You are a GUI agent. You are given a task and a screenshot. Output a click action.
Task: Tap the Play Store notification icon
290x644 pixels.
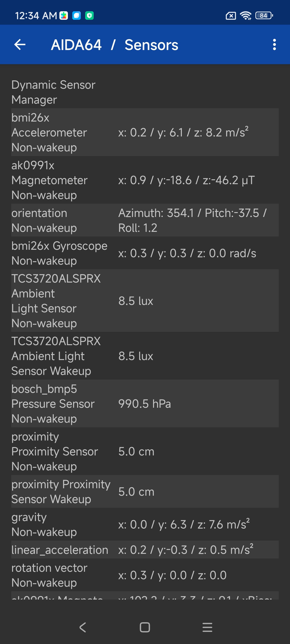click(64, 16)
